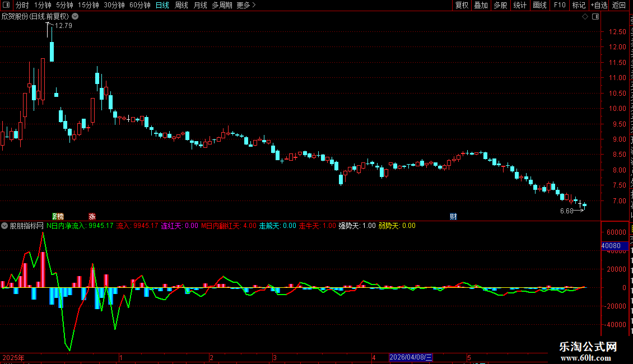Click the 12.79 high price label
The width and height of the screenshot is (633, 364).
63,25
